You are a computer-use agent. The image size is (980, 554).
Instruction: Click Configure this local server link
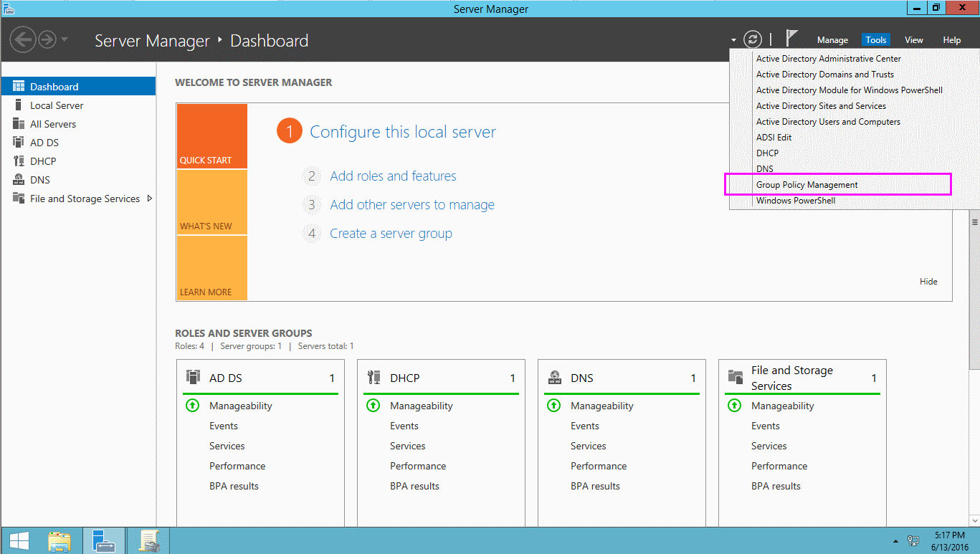tap(403, 132)
